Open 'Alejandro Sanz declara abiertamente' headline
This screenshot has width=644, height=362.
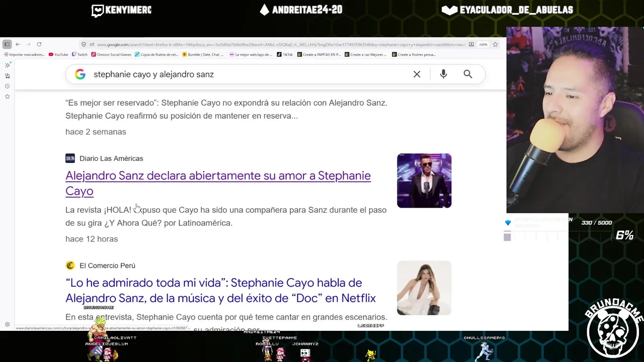[x=218, y=183]
